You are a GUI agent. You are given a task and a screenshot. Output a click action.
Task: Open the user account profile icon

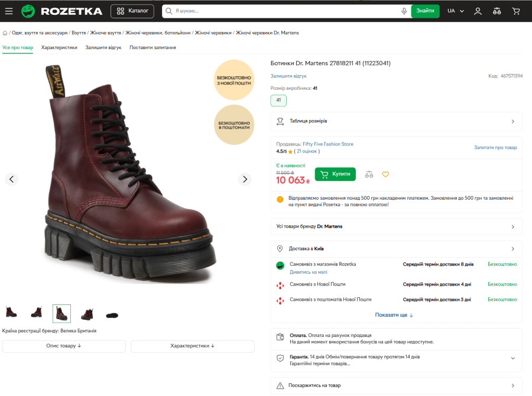pyautogui.click(x=478, y=11)
